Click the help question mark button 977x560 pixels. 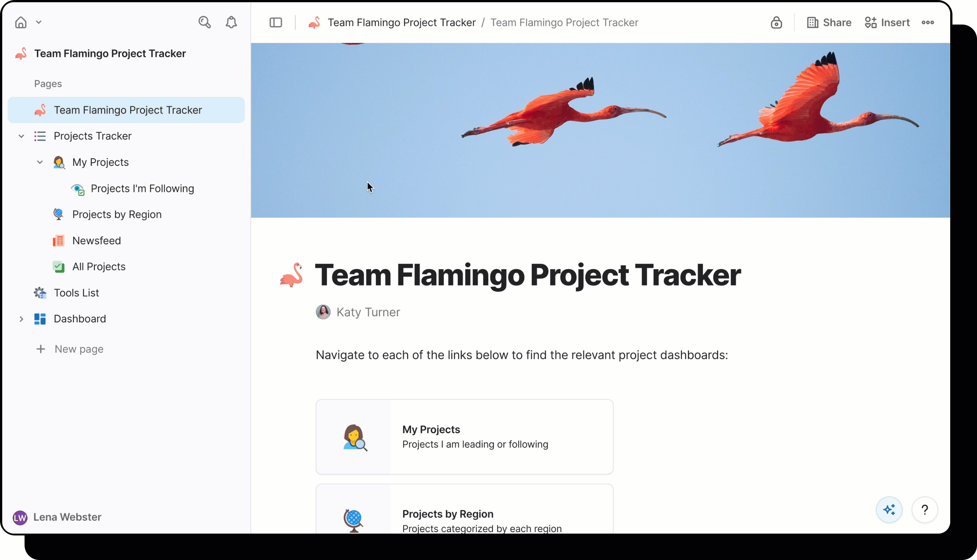[x=924, y=510]
